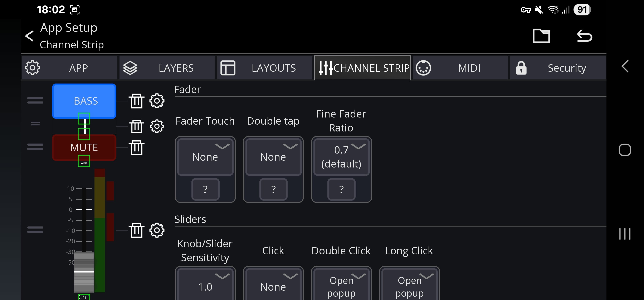Open the folder icon in header
Image resolution: width=644 pixels, height=300 pixels.
click(x=541, y=36)
